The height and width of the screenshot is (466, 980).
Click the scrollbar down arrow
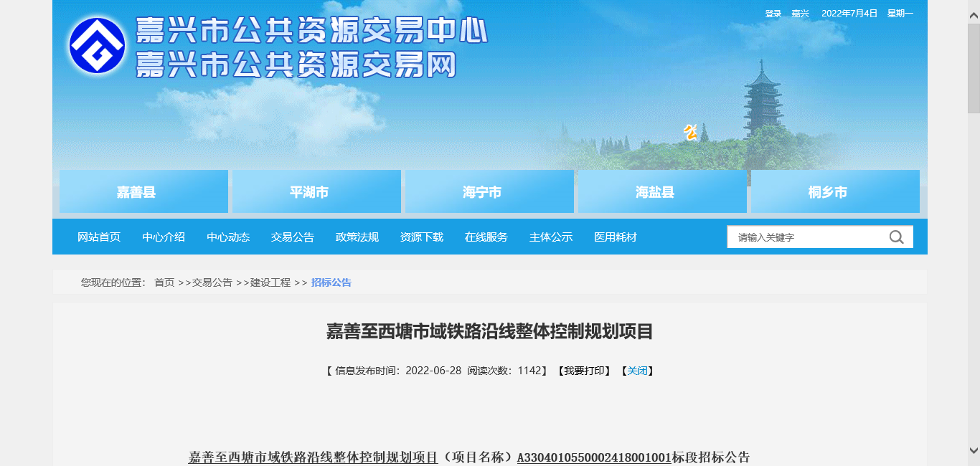pos(974,451)
